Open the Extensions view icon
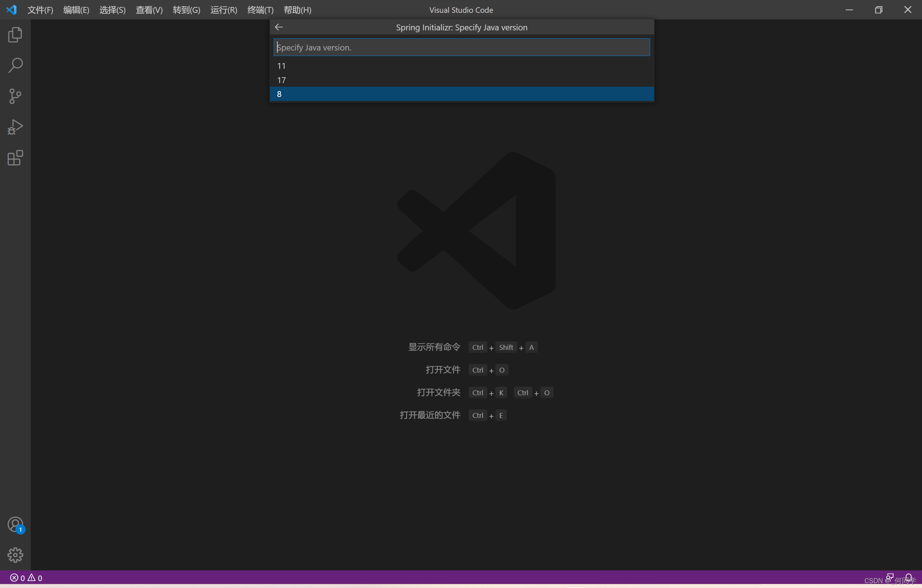 (x=15, y=158)
